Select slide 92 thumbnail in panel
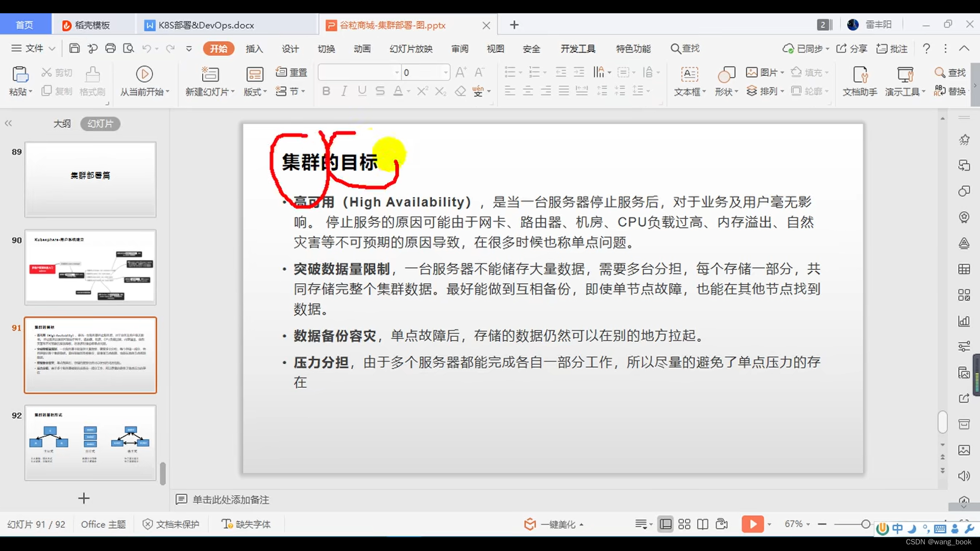 90,442
